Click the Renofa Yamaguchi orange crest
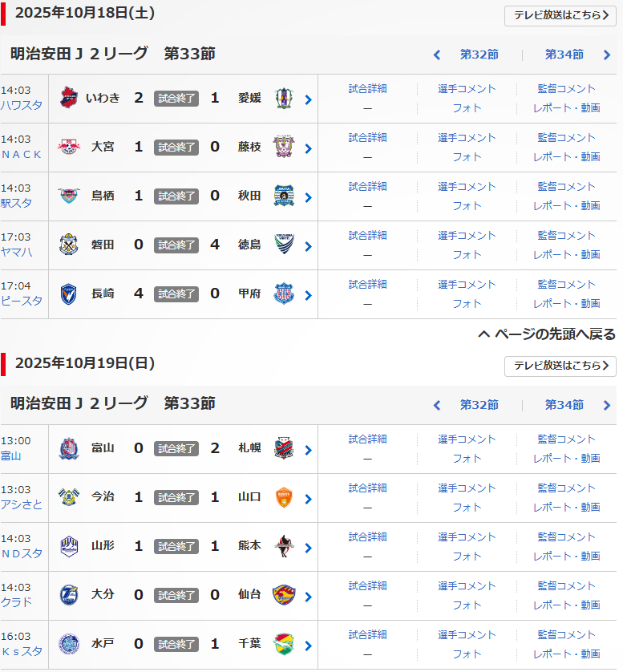The height and width of the screenshot is (672, 623). tap(284, 497)
